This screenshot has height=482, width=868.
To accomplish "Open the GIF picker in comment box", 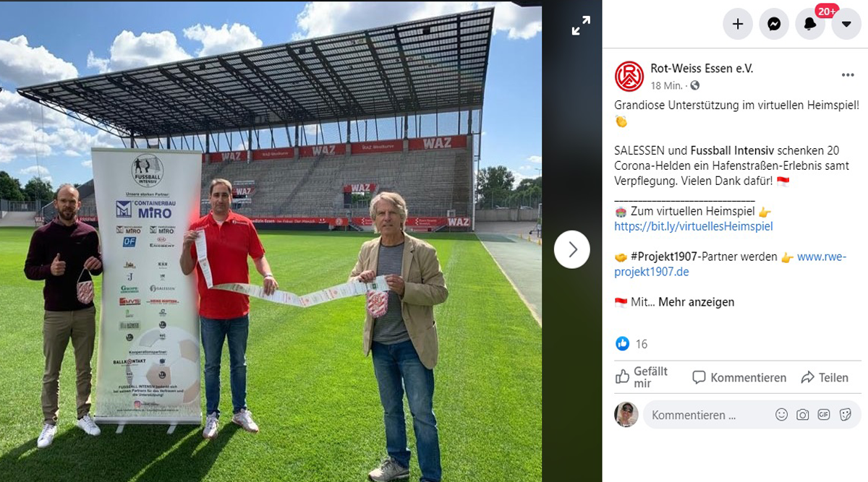I will (x=824, y=415).
